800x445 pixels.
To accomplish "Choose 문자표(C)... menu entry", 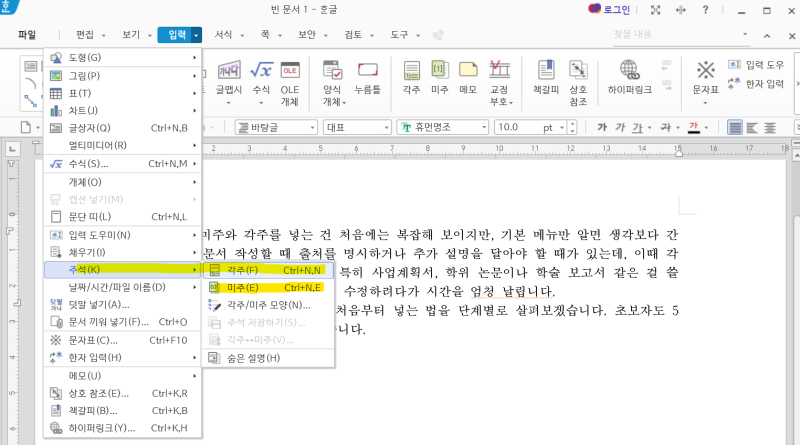I will tap(123, 340).
